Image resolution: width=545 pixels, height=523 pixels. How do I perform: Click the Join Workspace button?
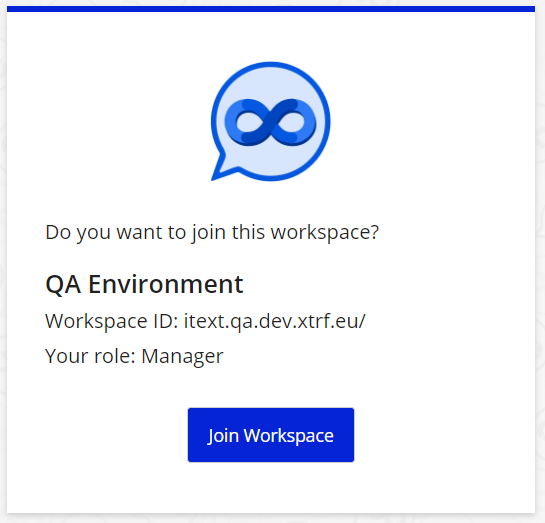[x=271, y=435]
